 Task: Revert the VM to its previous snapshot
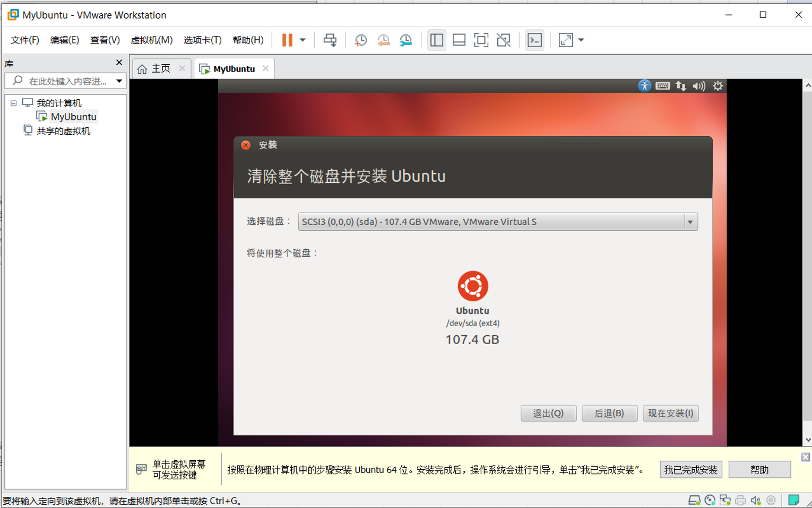(x=383, y=40)
